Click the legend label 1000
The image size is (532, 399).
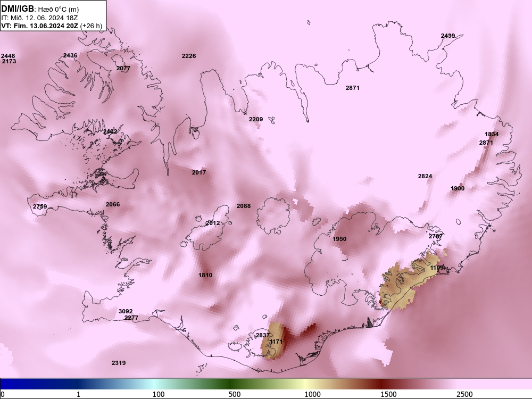[x=312, y=394]
